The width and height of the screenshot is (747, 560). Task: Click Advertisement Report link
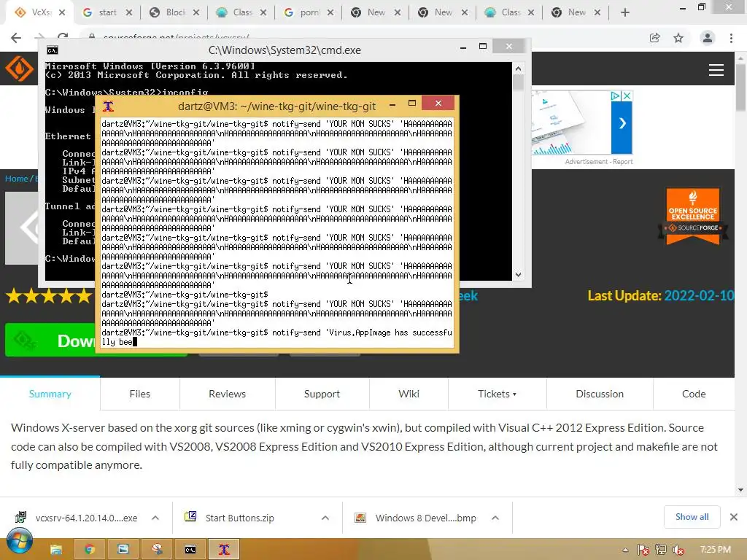pos(598,162)
